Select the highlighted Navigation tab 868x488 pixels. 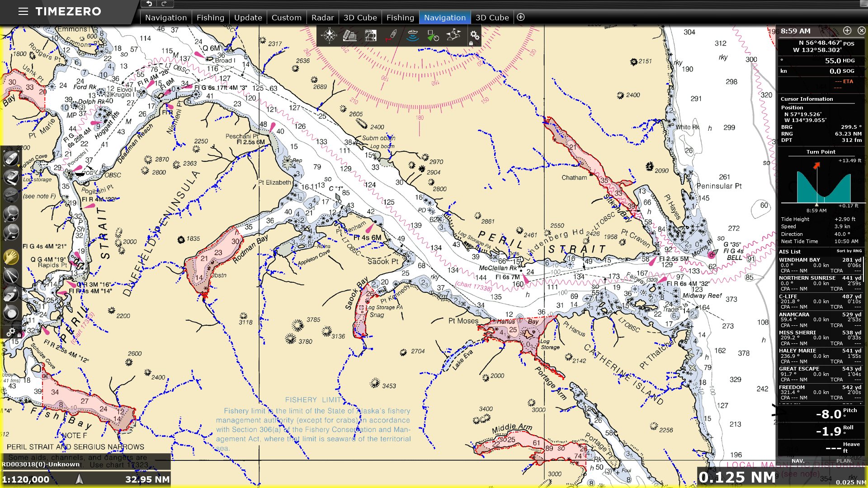(445, 18)
